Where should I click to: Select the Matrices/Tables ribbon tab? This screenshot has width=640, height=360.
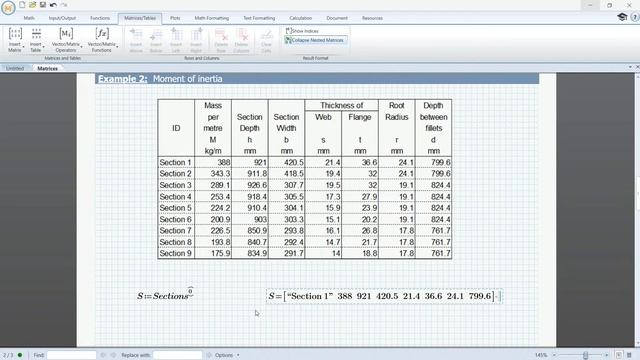pyautogui.click(x=140, y=18)
